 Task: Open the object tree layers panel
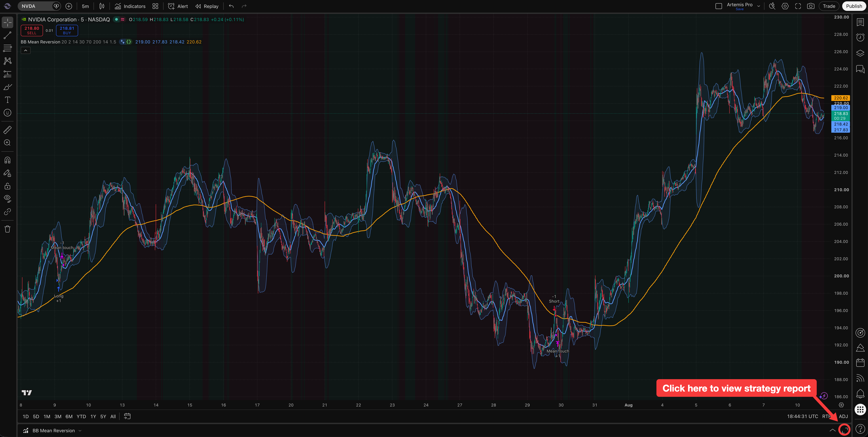[860, 53]
